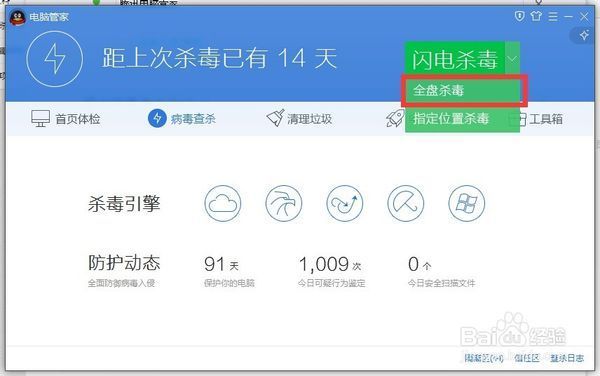600x376 pixels.
Task: Click the 0 个 scanned files count
Action: click(419, 264)
